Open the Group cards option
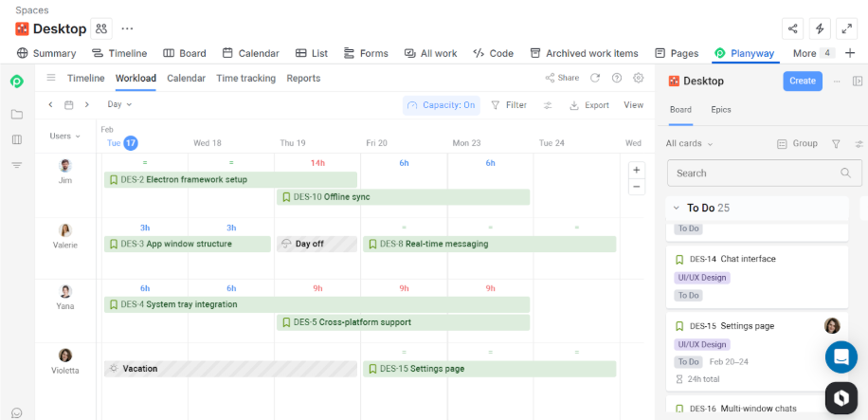This screenshot has height=420, width=868. [x=797, y=143]
